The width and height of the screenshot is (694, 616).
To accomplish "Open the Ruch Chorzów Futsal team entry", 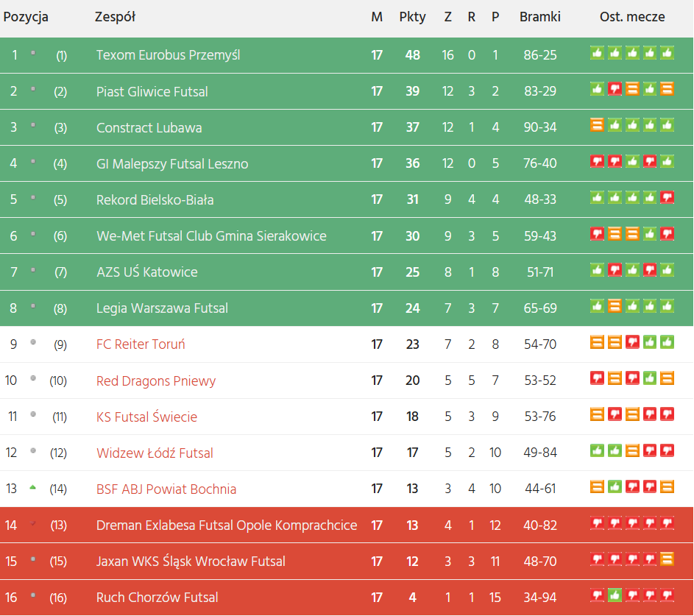I will pos(157,597).
